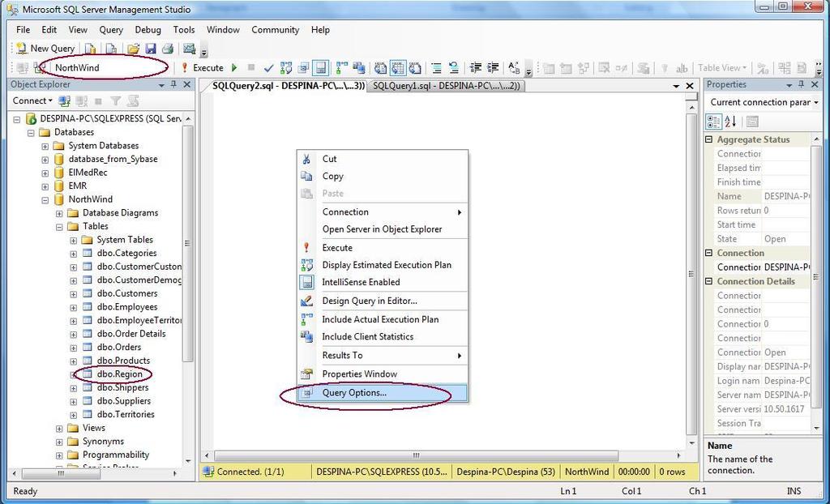Open the Community menu
This screenshot has height=504, width=830.
pyautogui.click(x=276, y=30)
